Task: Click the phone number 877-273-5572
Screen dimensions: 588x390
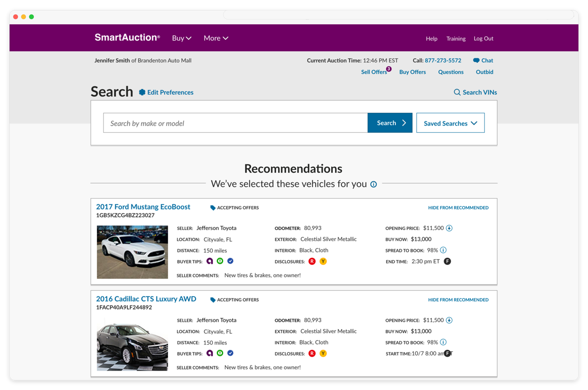Action: pyautogui.click(x=443, y=60)
